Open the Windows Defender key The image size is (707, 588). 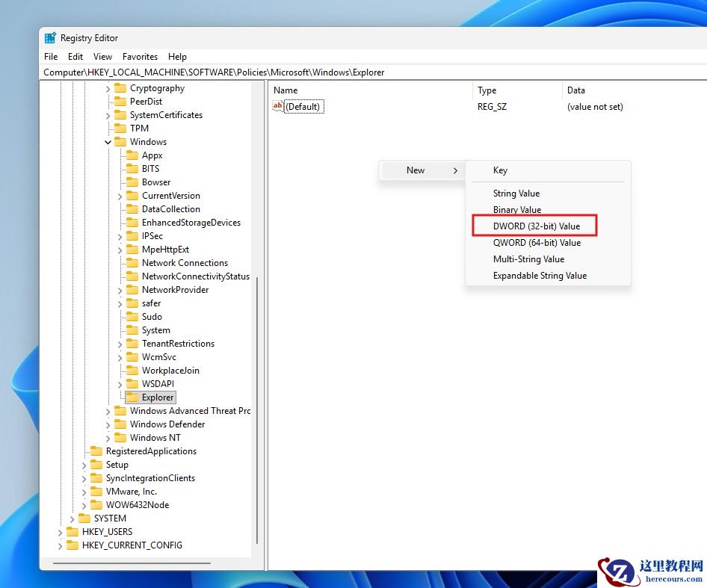(x=170, y=424)
